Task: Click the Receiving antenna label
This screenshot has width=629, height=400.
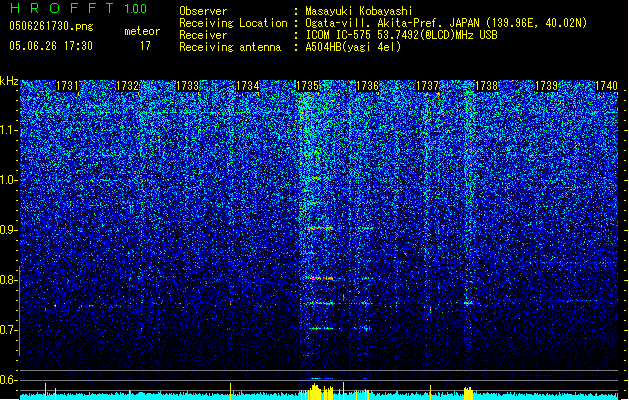Action: [x=230, y=47]
